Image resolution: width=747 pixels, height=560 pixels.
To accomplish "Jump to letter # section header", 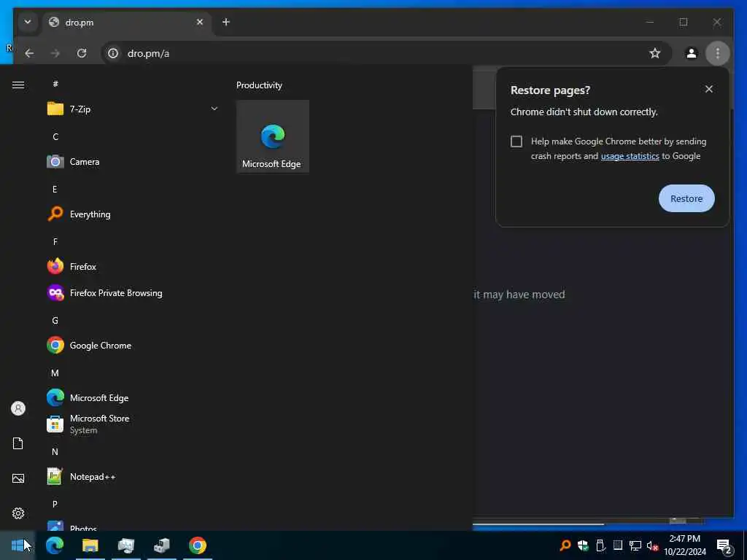I will tap(55, 84).
